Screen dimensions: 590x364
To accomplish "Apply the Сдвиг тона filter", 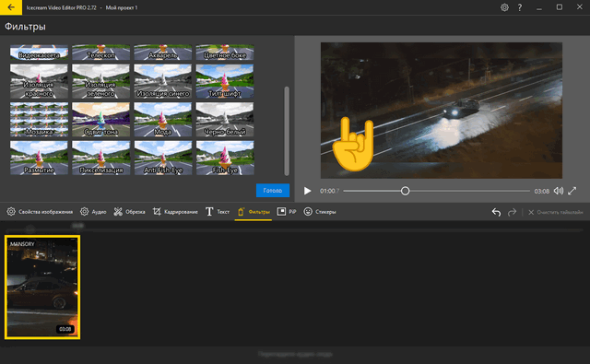I will coord(100,120).
